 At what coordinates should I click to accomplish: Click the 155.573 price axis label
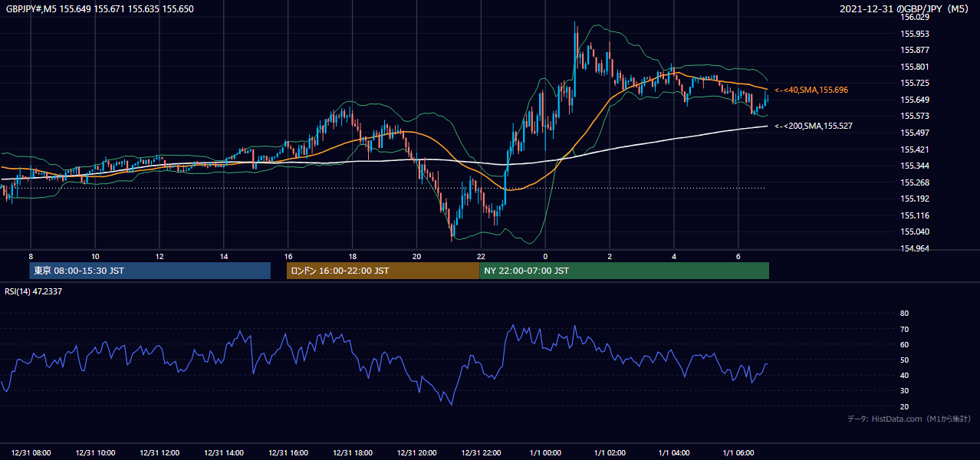pyautogui.click(x=915, y=116)
